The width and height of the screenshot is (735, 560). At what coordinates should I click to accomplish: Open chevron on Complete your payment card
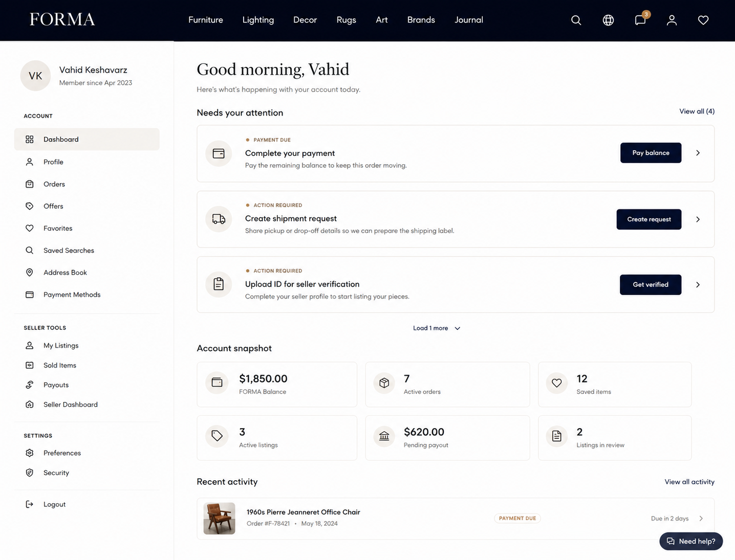[x=698, y=153]
